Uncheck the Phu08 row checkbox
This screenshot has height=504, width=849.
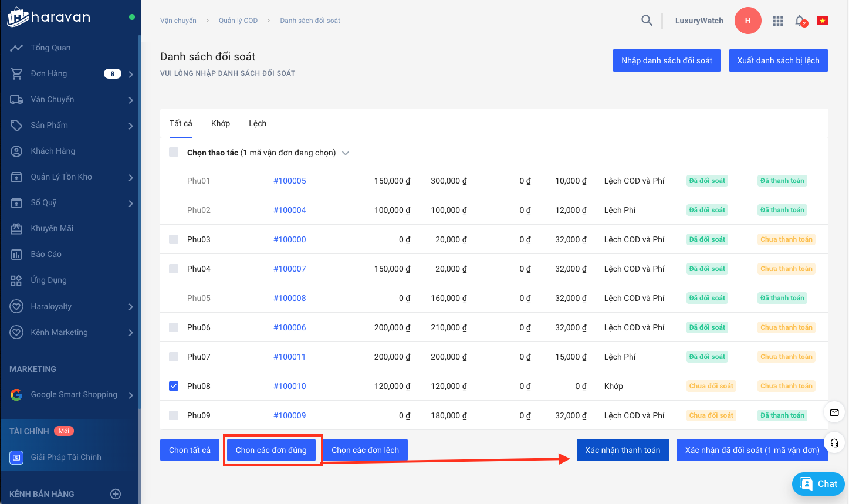pos(174,386)
